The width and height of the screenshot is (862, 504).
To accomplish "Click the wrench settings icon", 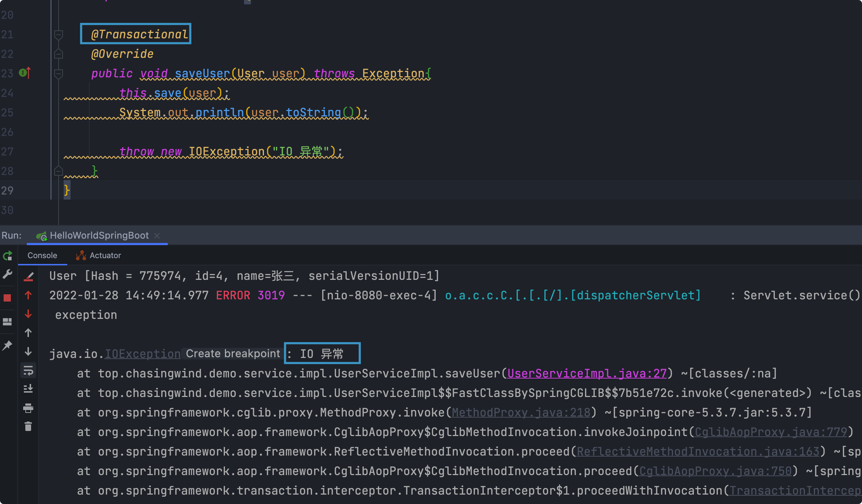I will pyautogui.click(x=8, y=274).
